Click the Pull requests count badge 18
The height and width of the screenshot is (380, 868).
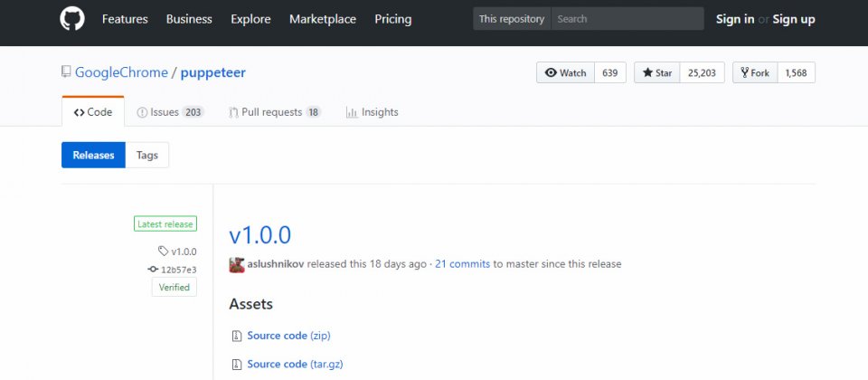[x=314, y=112]
